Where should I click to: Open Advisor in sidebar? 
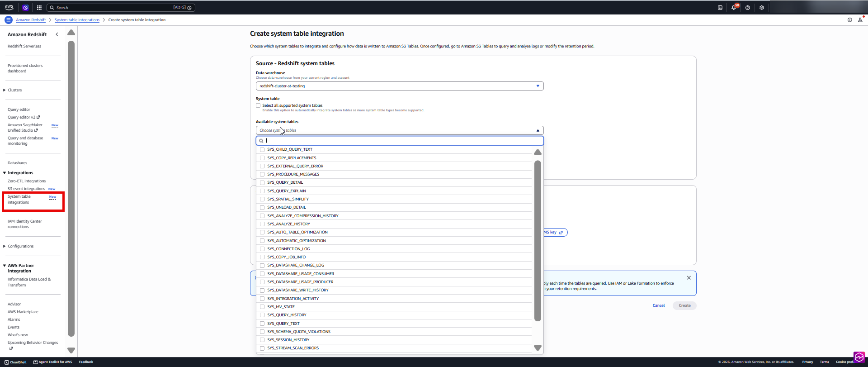[x=14, y=304]
